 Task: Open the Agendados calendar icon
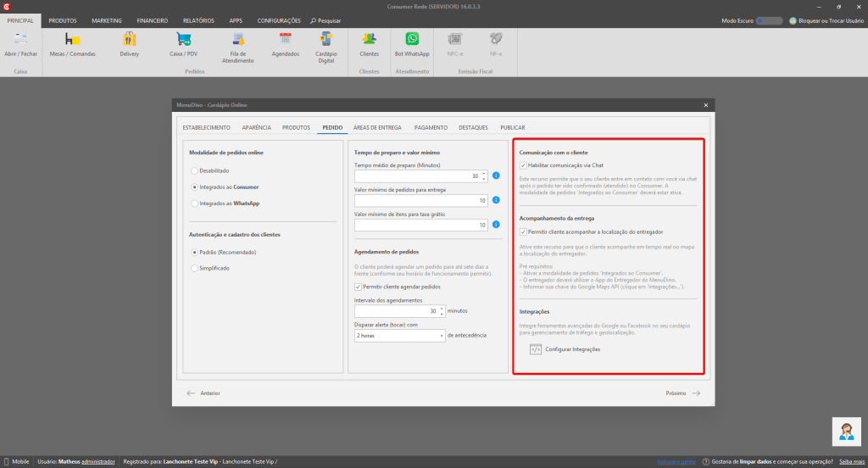(285, 39)
